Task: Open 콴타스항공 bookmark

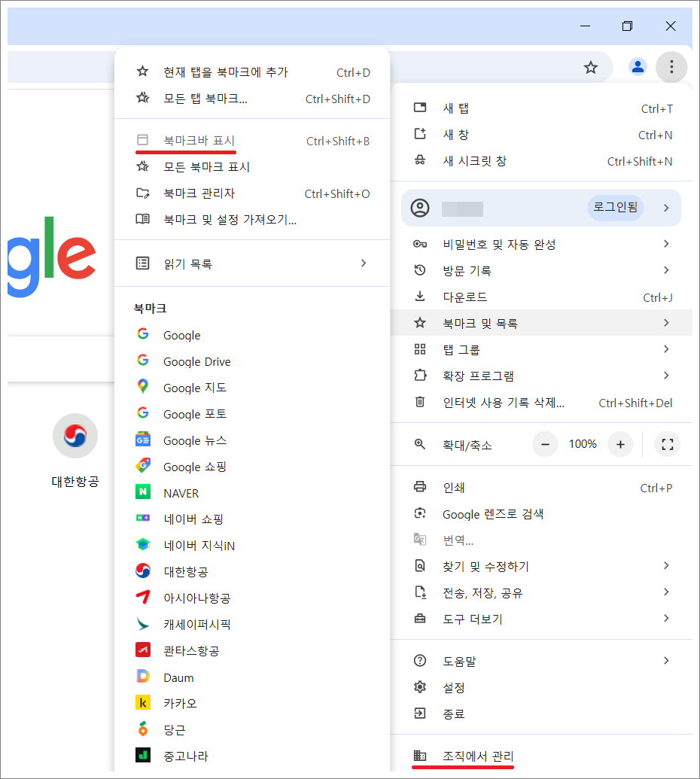Action: pyautogui.click(x=252, y=651)
